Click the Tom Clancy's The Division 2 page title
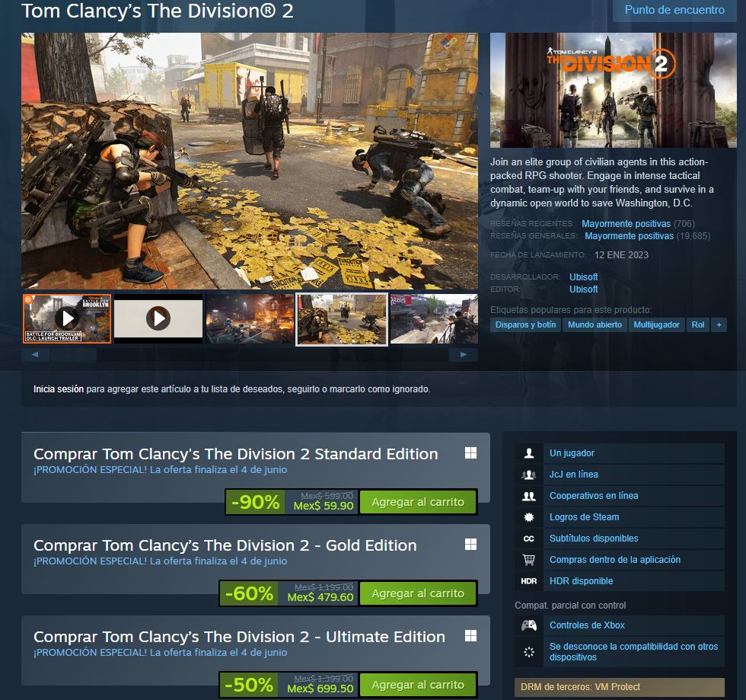This screenshot has height=700, width=746. [158, 11]
